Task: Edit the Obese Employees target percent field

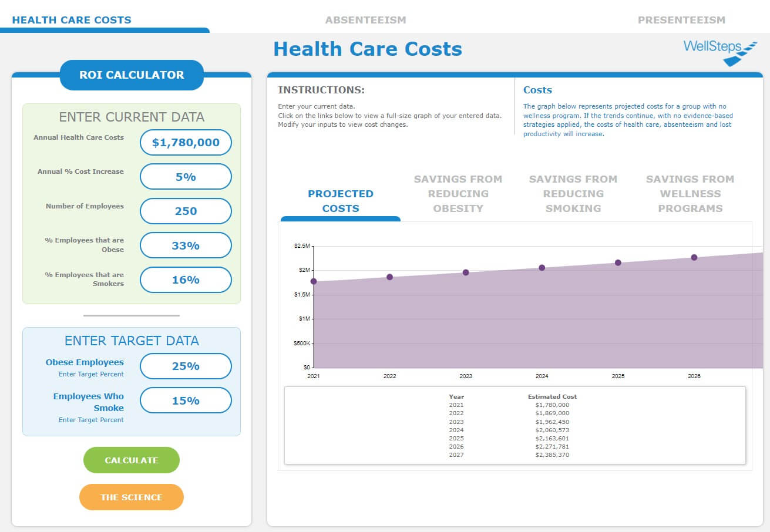Action: pyautogui.click(x=186, y=366)
